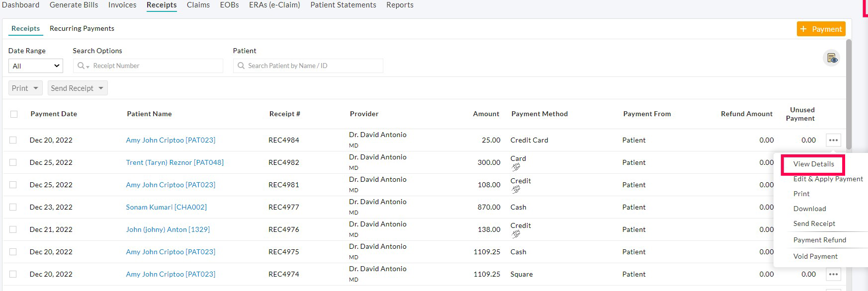This screenshot has height=291, width=868.
Task: Switch to the EOBs tab
Action: pyautogui.click(x=229, y=5)
